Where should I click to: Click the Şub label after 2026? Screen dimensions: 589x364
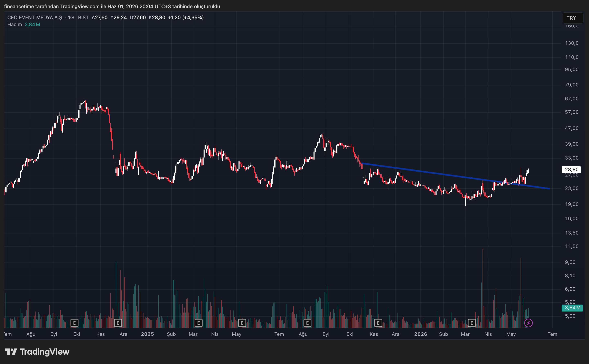pos(443,334)
